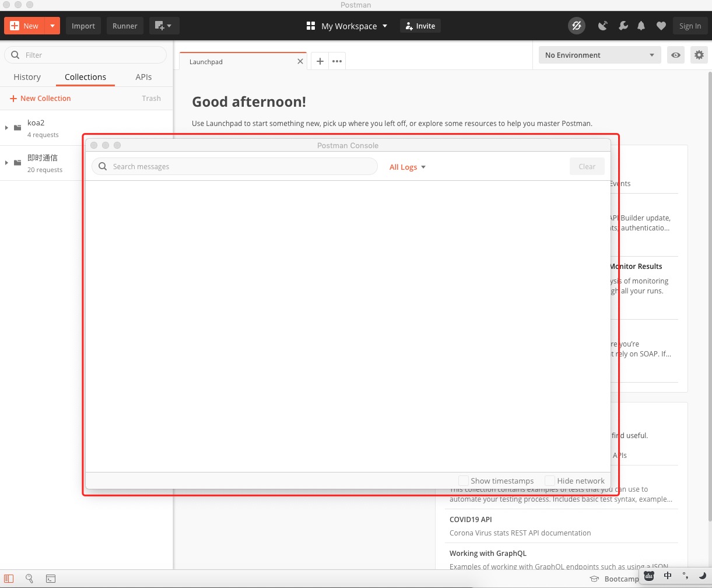712x588 pixels.
Task: Open a new tab with plus icon
Action: point(320,61)
